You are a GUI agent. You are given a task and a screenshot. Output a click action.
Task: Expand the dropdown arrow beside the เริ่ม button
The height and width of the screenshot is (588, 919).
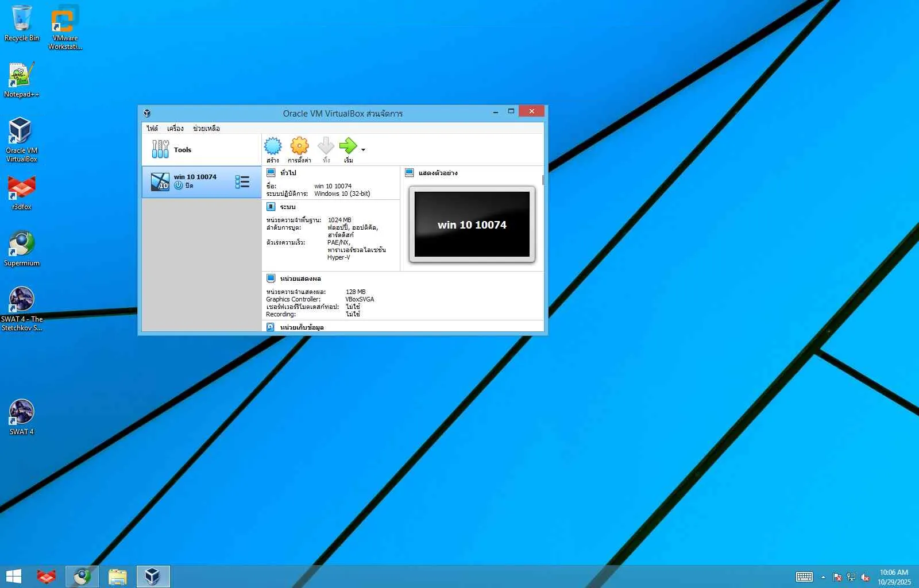coord(363,150)
